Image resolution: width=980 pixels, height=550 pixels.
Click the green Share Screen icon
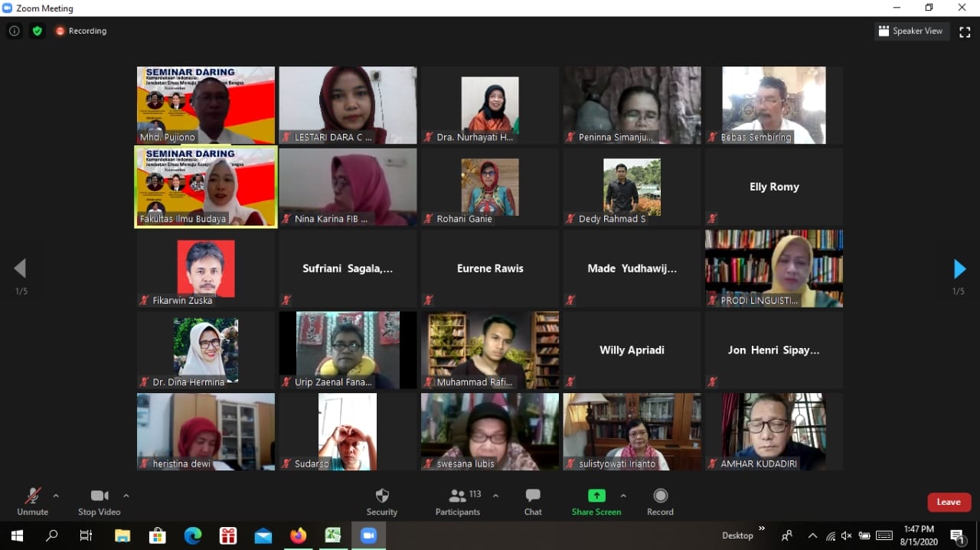pyautogui.click(x=596, y=496)
